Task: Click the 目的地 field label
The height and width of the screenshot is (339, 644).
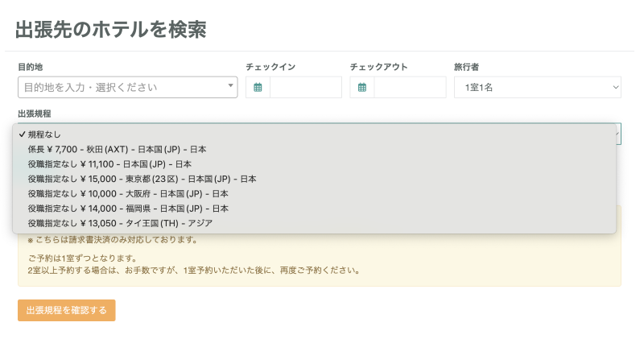Action: pos(31,67)
